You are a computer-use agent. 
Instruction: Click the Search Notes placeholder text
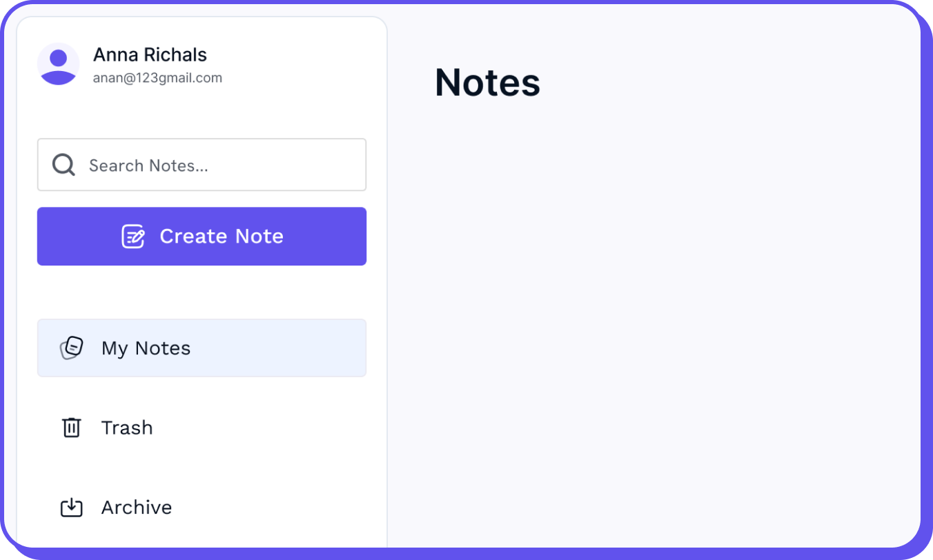point(148,166)
